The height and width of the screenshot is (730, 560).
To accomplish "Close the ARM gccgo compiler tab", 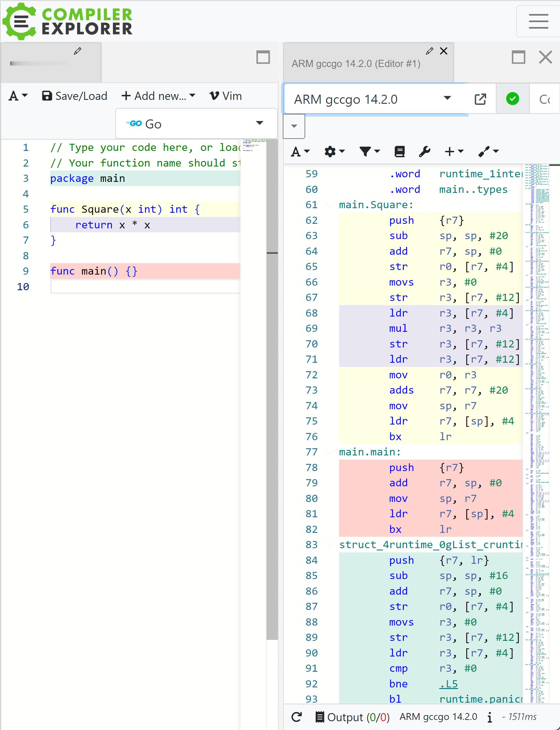I will (x=443, y=51).
